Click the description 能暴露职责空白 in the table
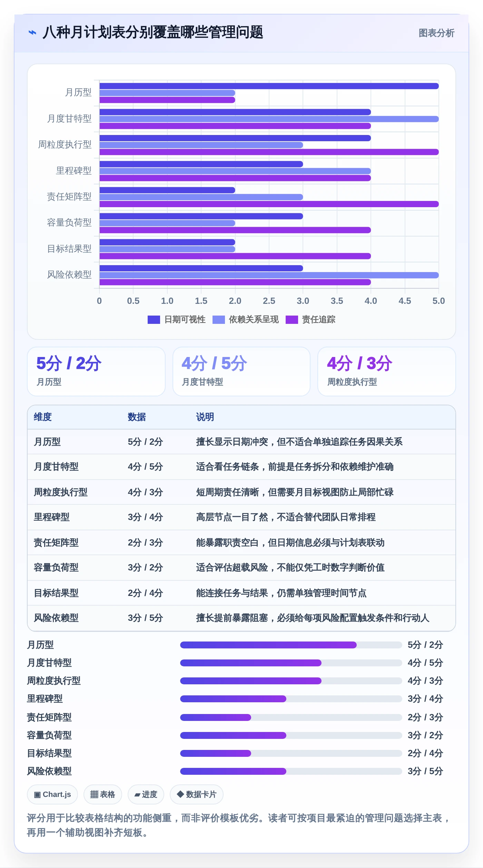Image resolution: width=483 pixels, height=868 pixels. (x=290, y=542)
